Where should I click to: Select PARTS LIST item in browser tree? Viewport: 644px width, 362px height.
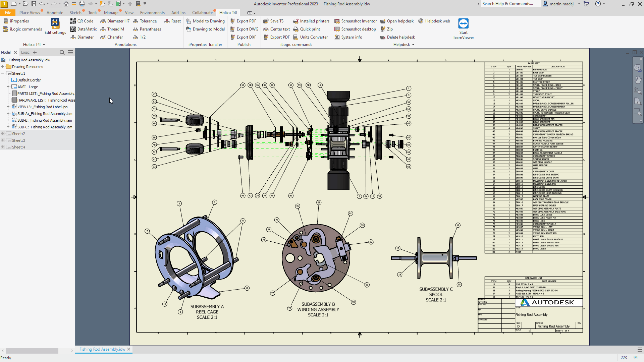45,94
